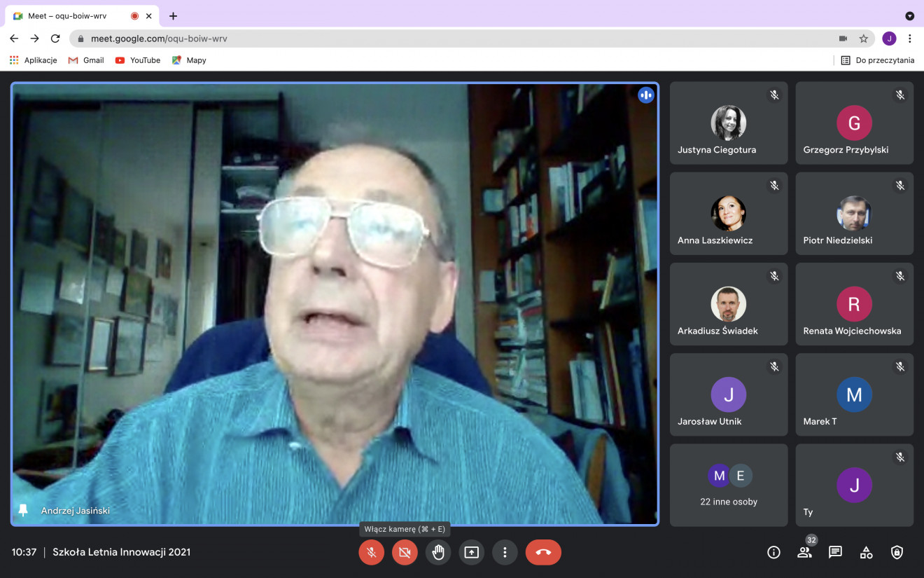Open Chrome menu three dots
The image size is (924, 578).
pos(909,39)
